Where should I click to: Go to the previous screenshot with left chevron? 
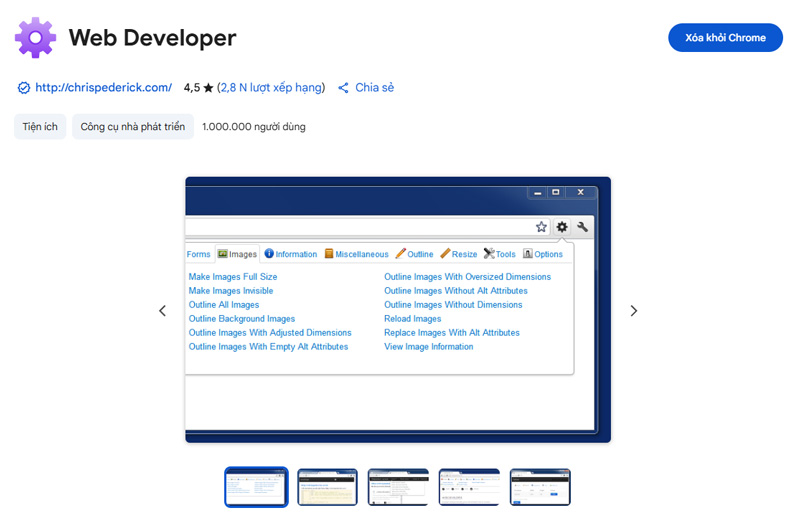[x=163, y=311]
